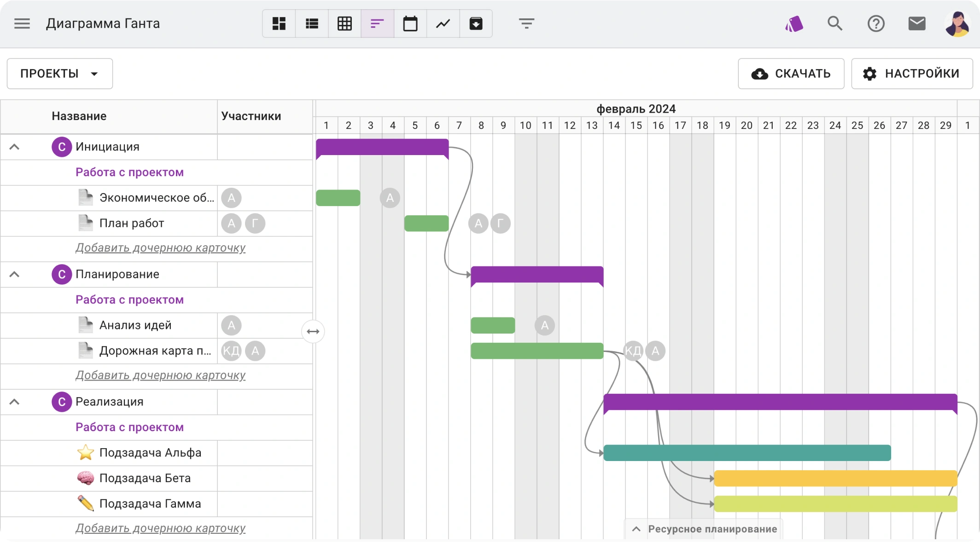Open the hamburger menu
Screen dimensions: 980x542
[22, 23]
